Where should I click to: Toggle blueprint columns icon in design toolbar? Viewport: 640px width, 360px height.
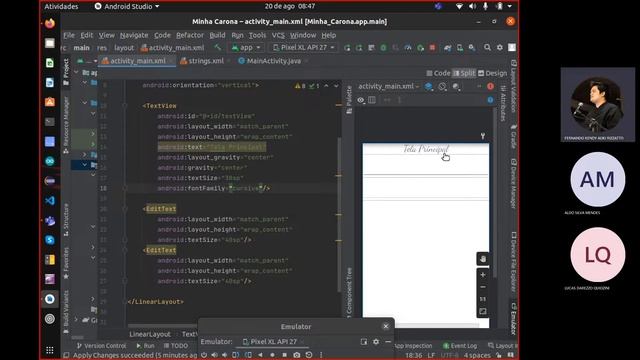tap(372, 100)
